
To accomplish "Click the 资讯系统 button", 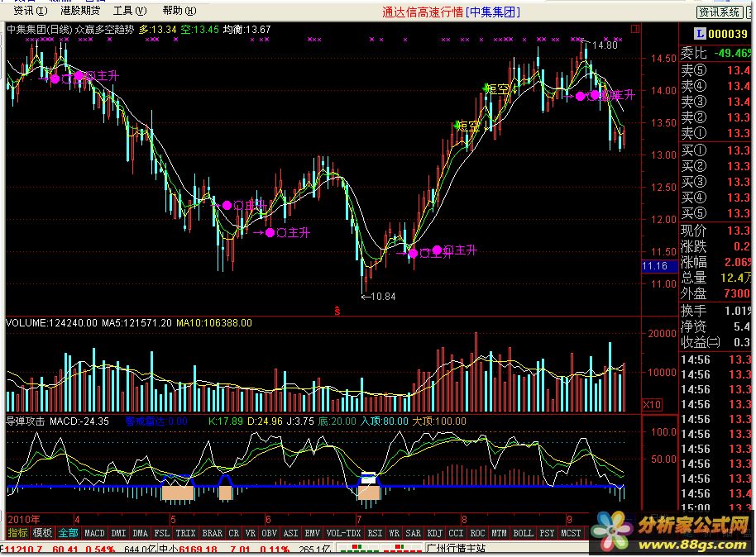I will click(x=720, y=12).
